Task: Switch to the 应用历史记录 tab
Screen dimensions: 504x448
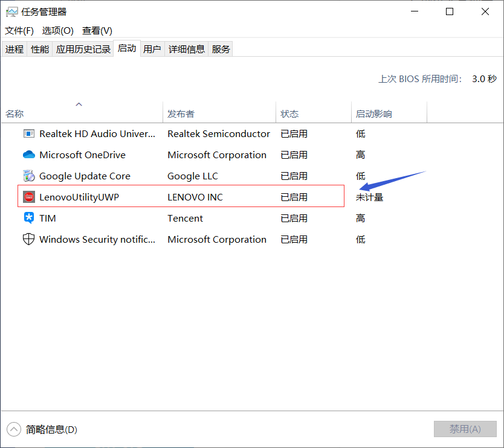Action: coord(83,49)
